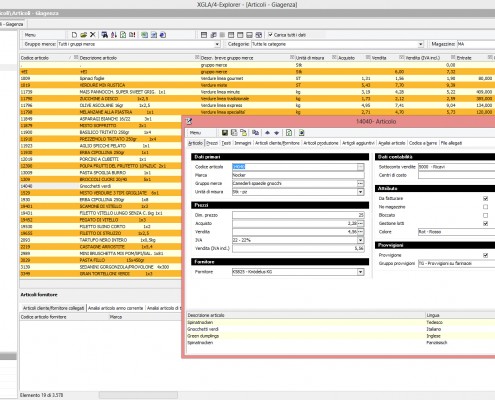
Task: Click the Marca input field
Action: [298, 175]
